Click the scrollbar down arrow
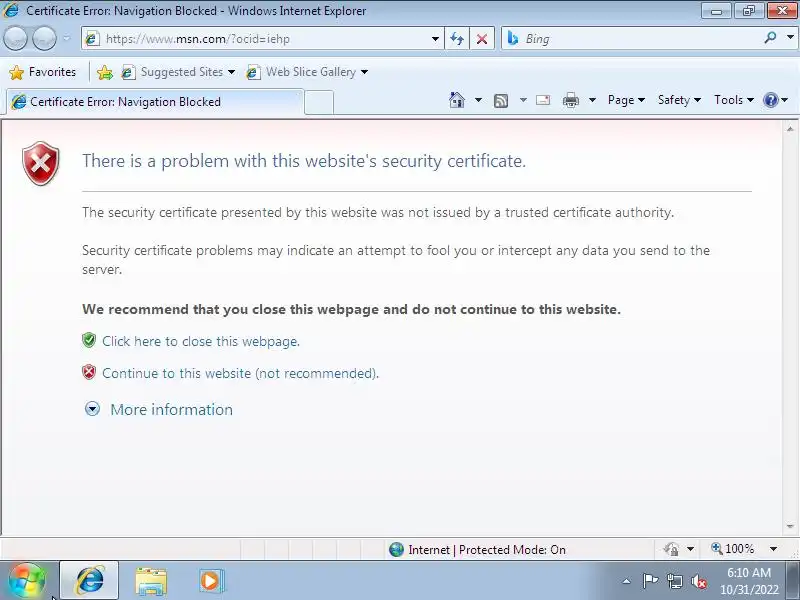The height and width of the screenshot is (600, 800). [790, 526]
